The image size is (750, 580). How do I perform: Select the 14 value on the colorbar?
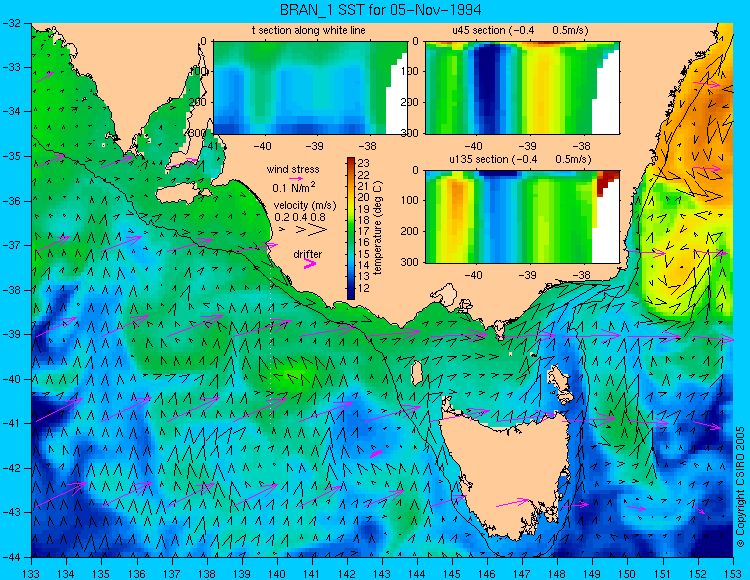[x=364, y=265]
